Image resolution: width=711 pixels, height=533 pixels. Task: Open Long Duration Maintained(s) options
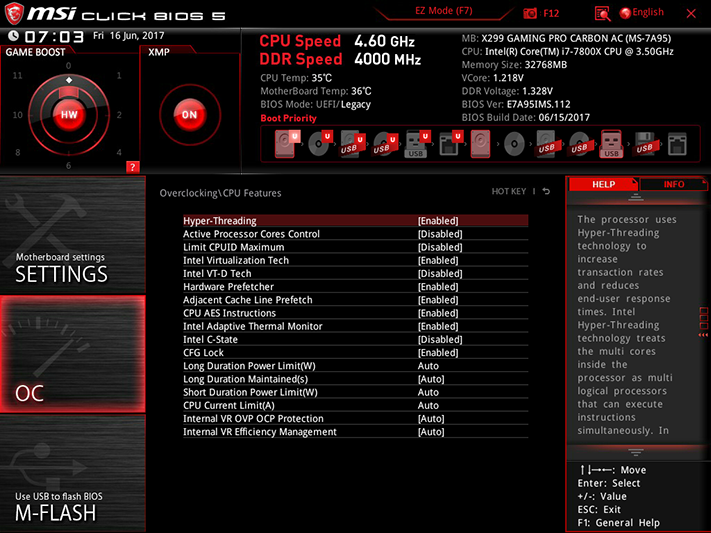pyautogui.click(x=356, y=379)
